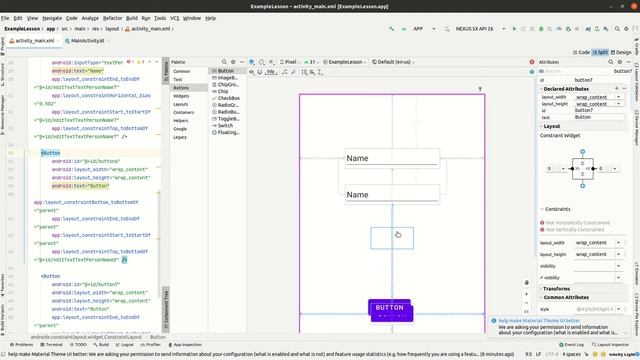The height and width of the screenshot is (360, 640).
Task: Zoom in design surface plus button
Action: pos(527,294)
